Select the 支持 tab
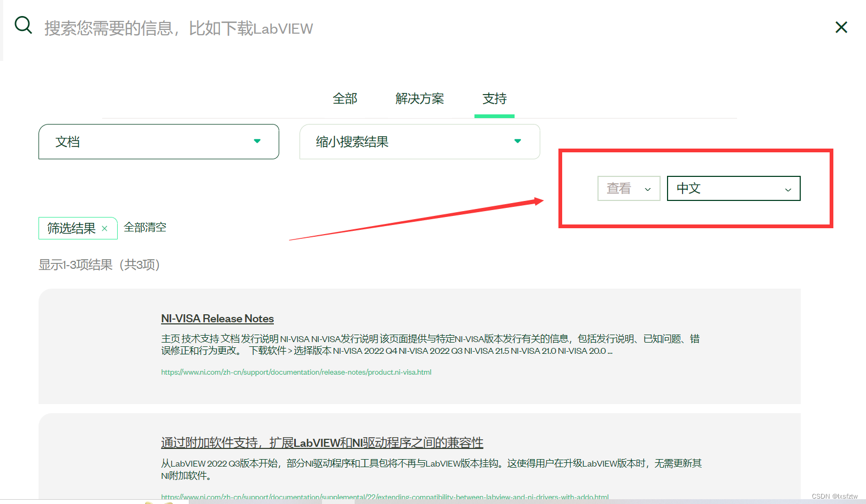866x504 pixels. point(494,99)
